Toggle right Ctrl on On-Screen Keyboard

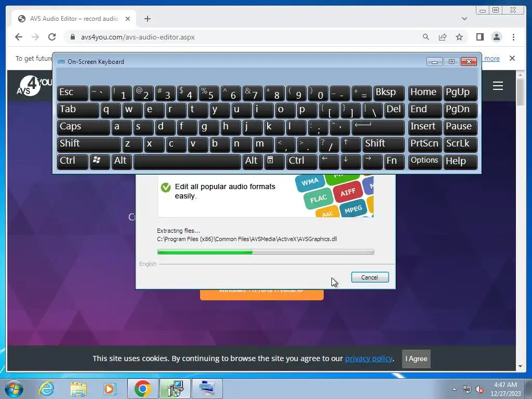[x=302, y=162]
